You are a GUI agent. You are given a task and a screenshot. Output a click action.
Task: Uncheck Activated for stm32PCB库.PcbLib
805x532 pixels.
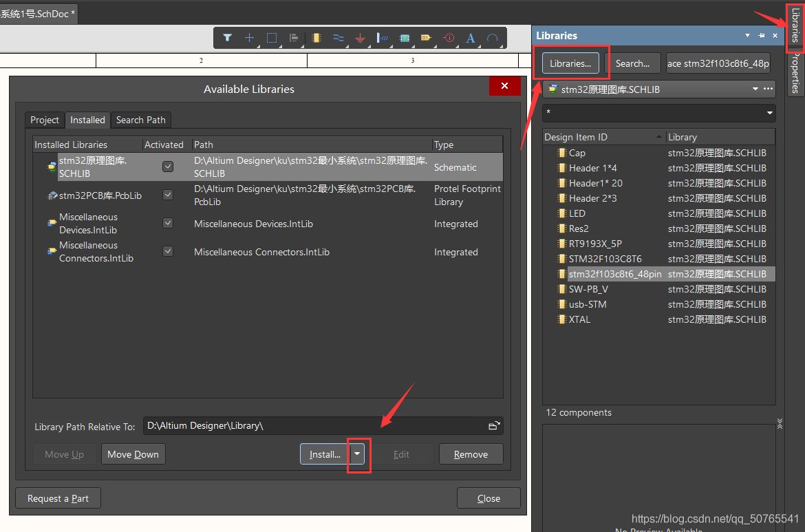coord(168,195)
